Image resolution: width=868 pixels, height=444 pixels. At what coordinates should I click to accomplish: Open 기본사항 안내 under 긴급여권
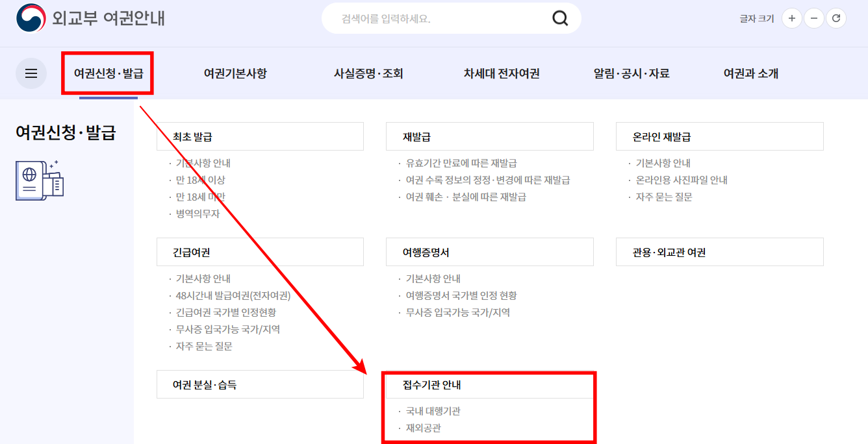[203, 278]
